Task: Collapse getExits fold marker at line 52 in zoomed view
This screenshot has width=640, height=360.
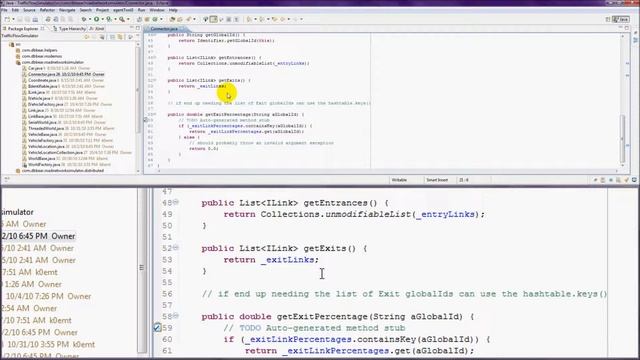Action: (x=176, y=247)
